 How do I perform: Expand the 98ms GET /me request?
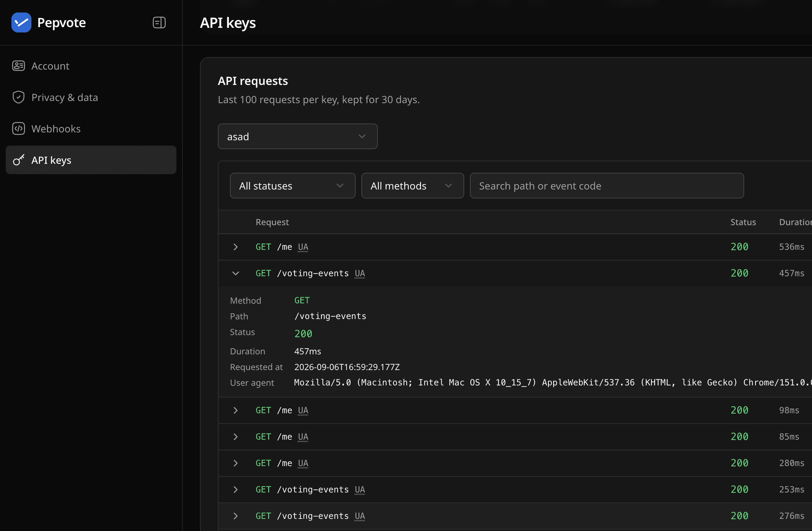click(235, 410)
